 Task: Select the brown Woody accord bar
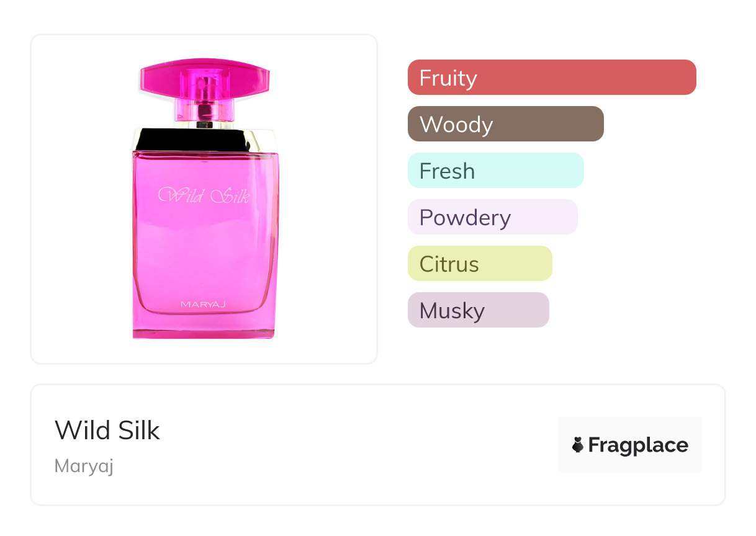[505, 124]
